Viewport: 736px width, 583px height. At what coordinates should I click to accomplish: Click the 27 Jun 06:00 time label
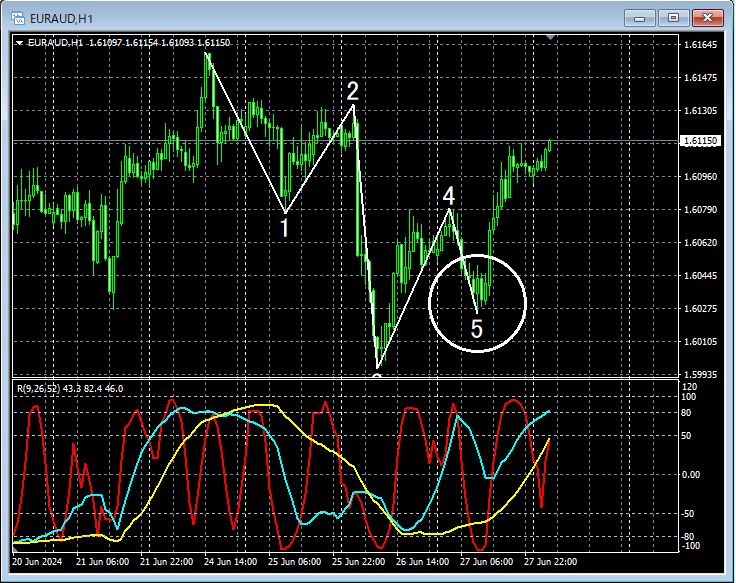[487, 561]
